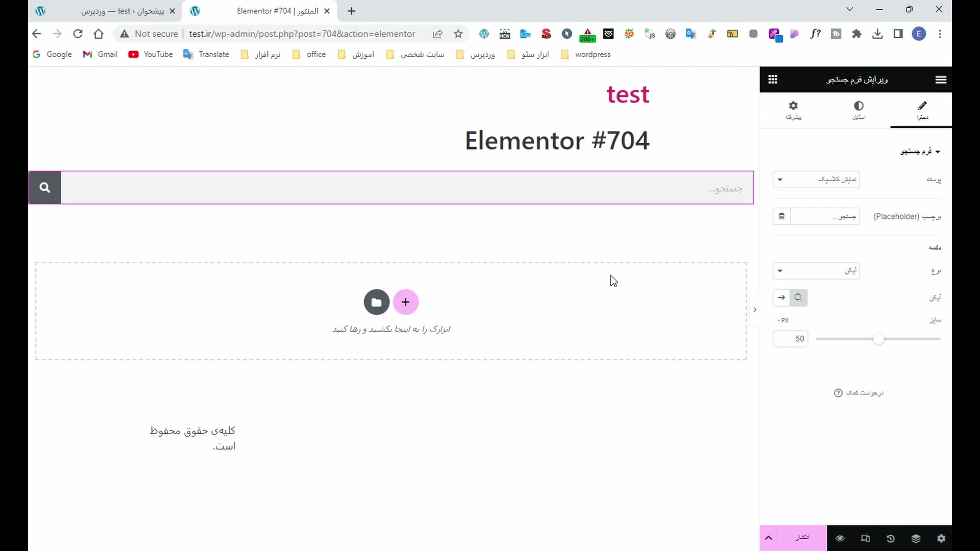This screenshot has height=551, width=980.
Task: Open history icon in bottom bar
Action: (x=891, y=538)
